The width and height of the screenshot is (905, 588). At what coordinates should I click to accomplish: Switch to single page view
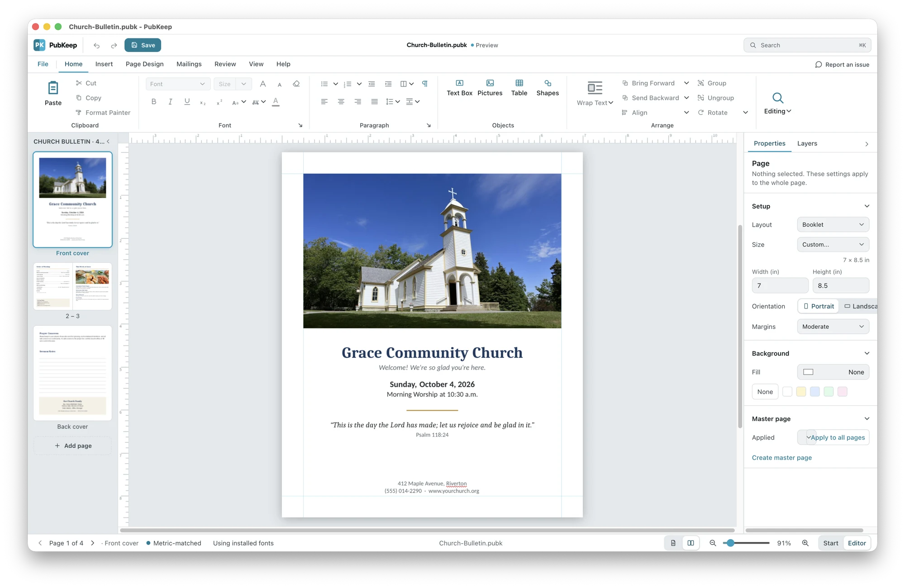[x=673, y=543]
